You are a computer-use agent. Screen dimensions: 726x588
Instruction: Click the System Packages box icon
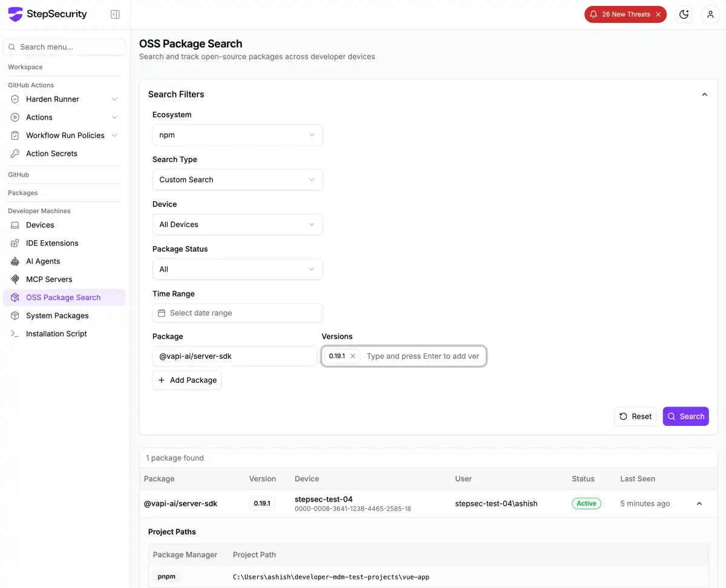15,316
